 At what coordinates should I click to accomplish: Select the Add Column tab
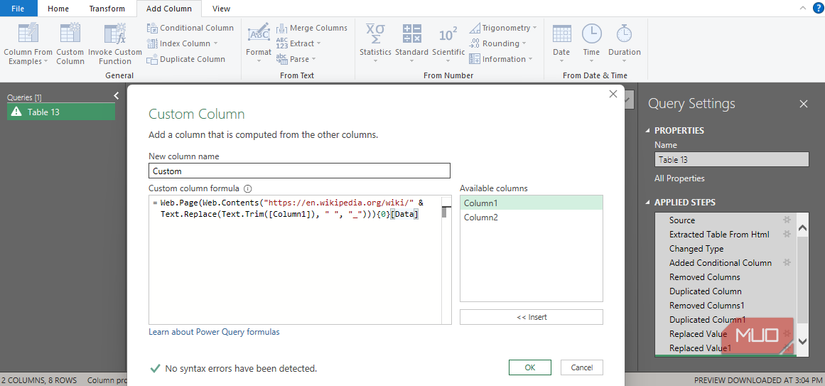point(168,8)
